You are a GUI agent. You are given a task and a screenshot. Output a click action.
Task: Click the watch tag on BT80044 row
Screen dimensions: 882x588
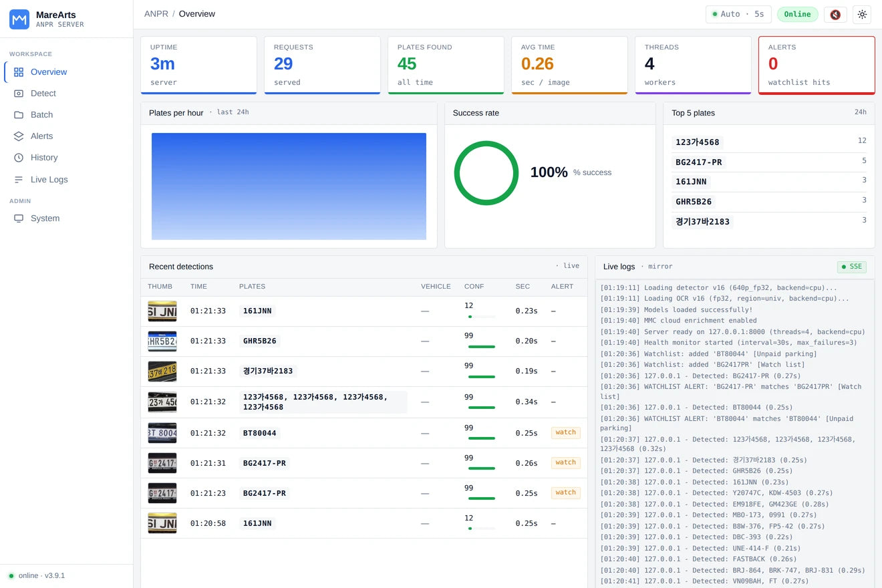[566, 432]
